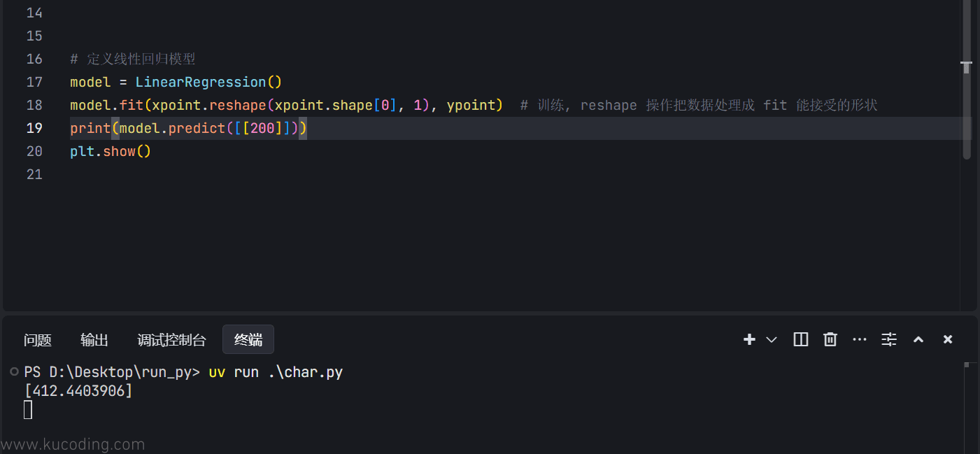Screen dimensions: 980x454
Task: Close the terminal panel with the X icon
Action: point(948,339)
